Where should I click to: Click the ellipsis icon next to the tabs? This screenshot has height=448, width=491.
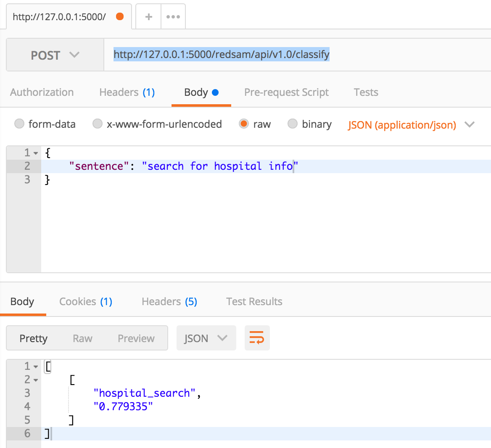(173, 16)
